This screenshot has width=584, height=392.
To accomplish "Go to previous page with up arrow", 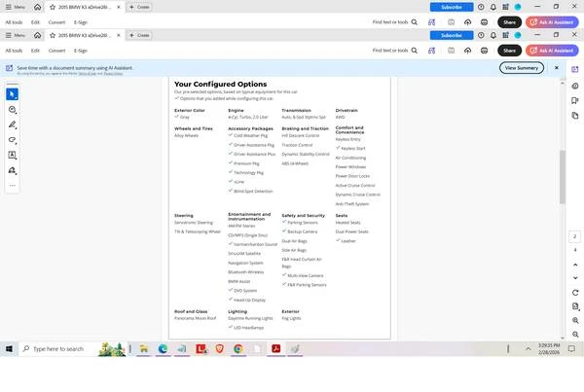I will pos(575,265).
